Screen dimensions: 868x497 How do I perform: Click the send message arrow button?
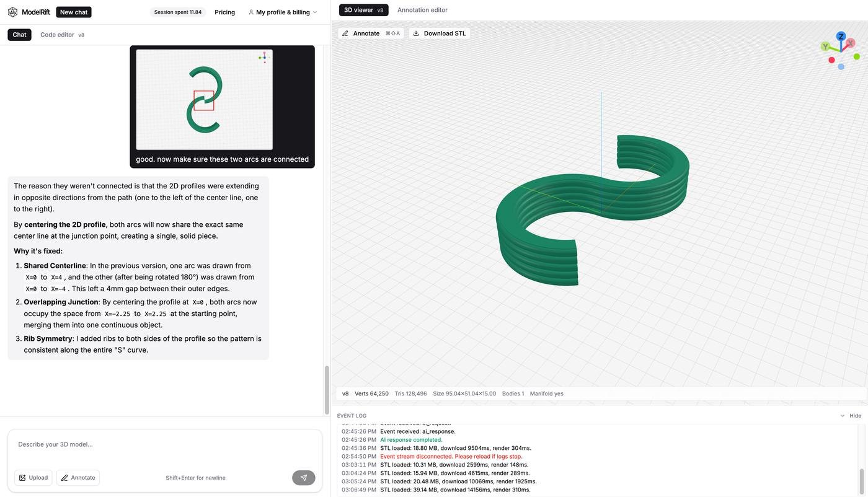point(303,478)
